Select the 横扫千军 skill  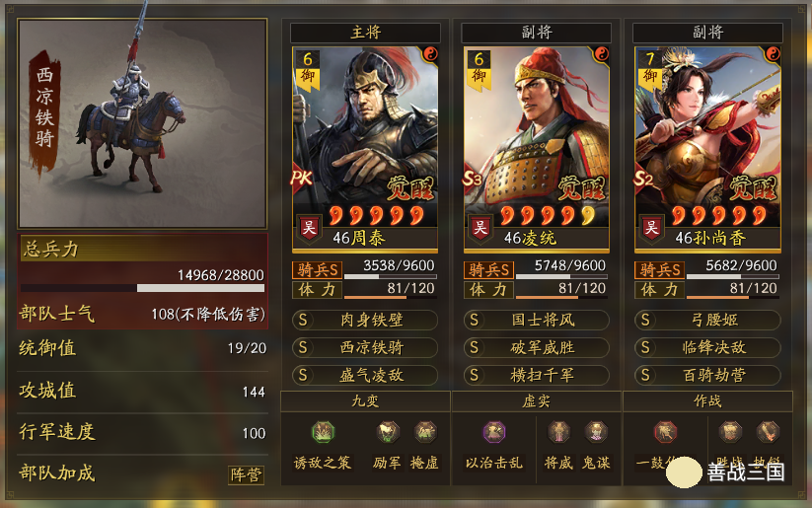(537, 375)
